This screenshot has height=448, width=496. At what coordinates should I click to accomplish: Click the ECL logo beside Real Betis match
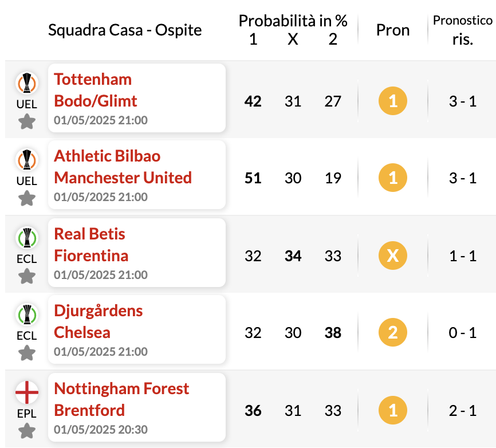click(27, 238)
